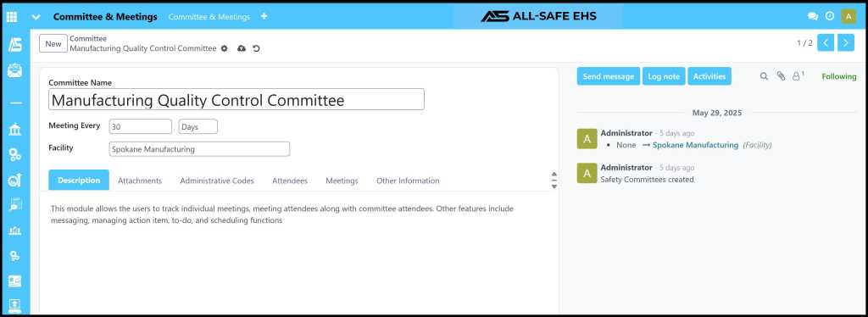Click the discard changes undo icon

click(x=256, y=48)
